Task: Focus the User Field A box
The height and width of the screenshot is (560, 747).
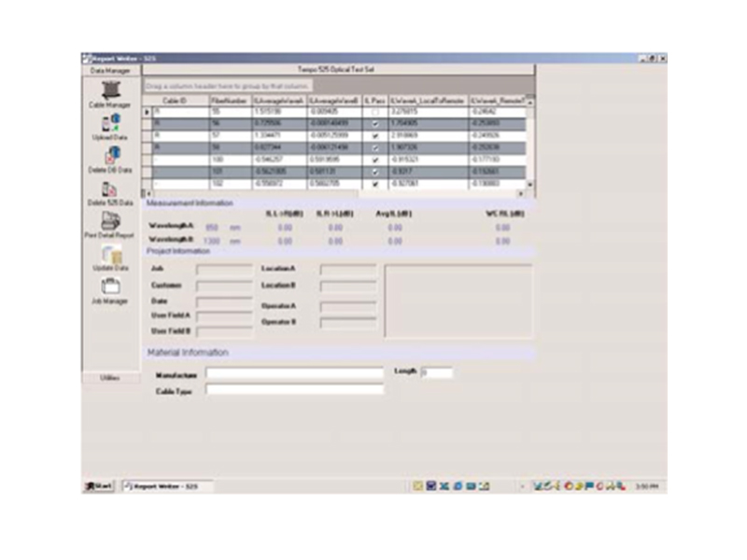Action: tap(224, 315)
